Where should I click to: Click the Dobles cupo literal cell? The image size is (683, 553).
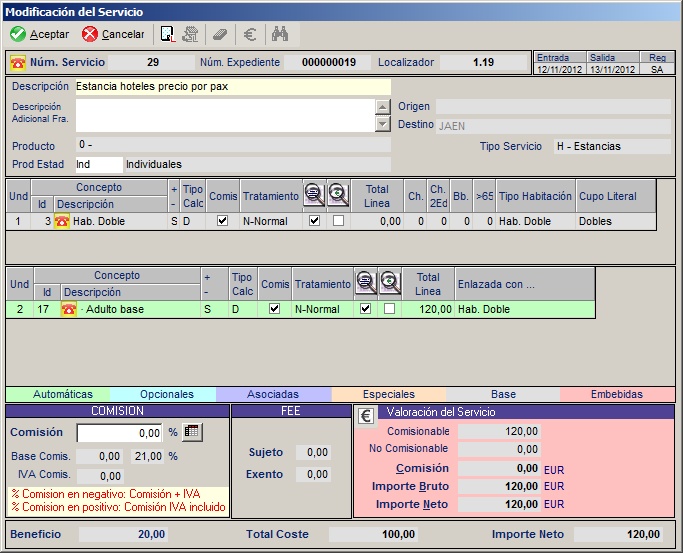616,221
